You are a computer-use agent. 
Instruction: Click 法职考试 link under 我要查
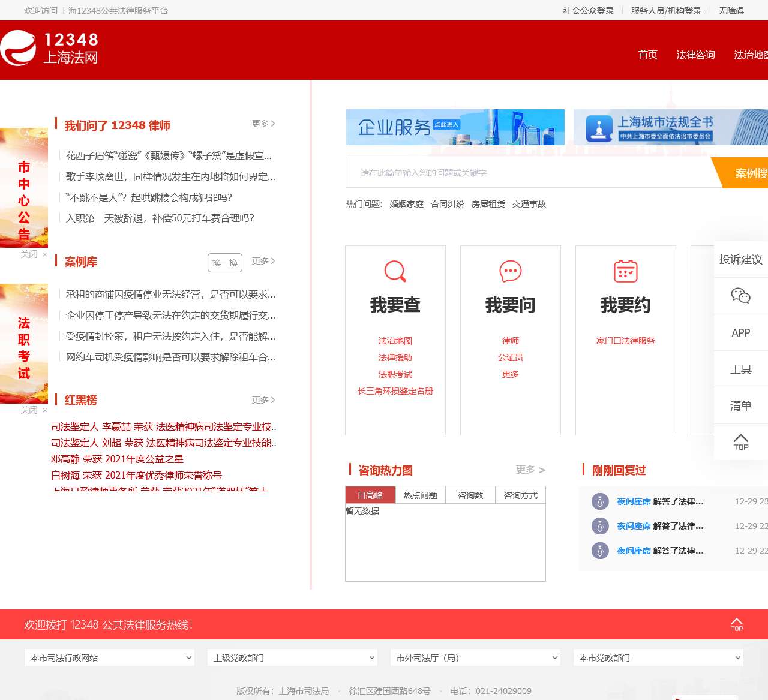[x=395, y=374]
